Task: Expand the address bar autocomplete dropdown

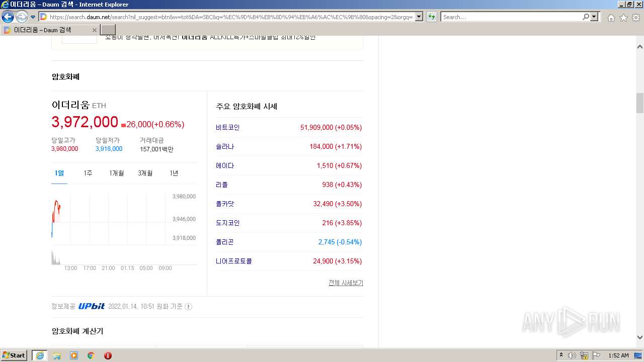Action: pyautogui.click(x=419, y=17)
